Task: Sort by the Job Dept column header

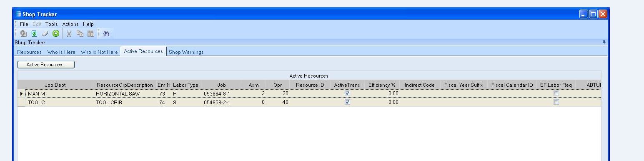Action: pyautogui.click(x=55, y=85)
